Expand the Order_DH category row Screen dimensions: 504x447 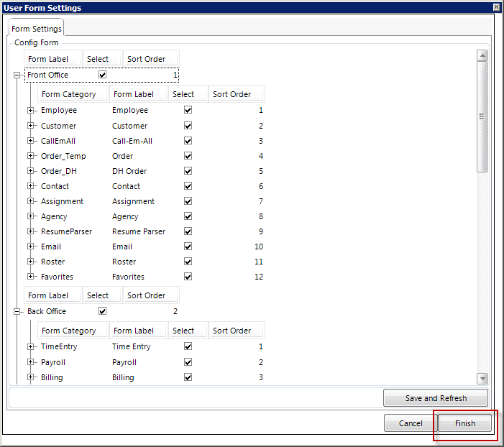(30, 170)
